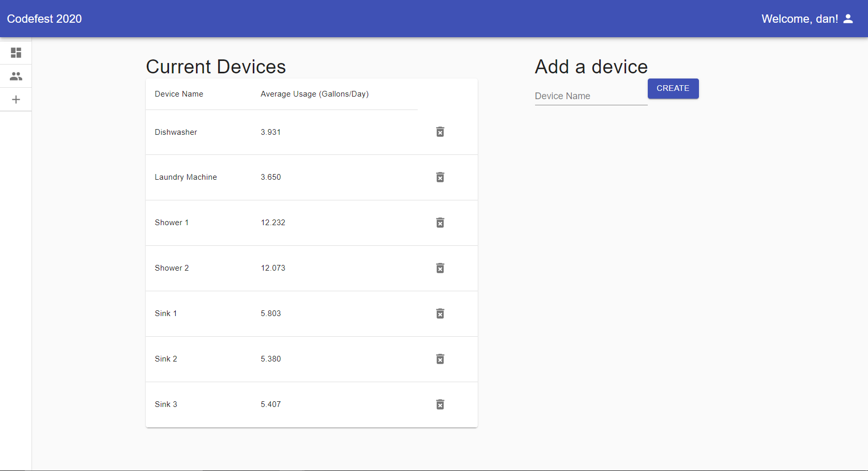Select the Sink 2 name cell
This screenshot has width=868, height=471.
click(x=166, y=359)
